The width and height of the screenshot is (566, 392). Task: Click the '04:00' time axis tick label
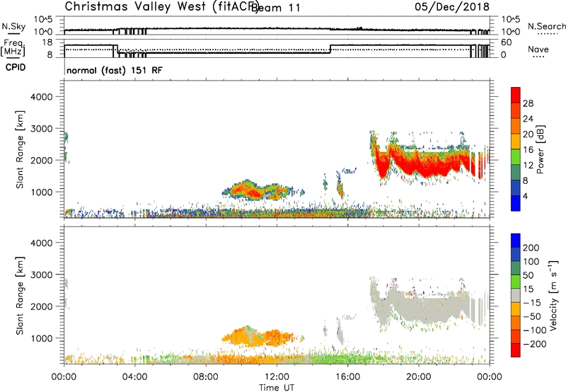[x=134, y=377]
